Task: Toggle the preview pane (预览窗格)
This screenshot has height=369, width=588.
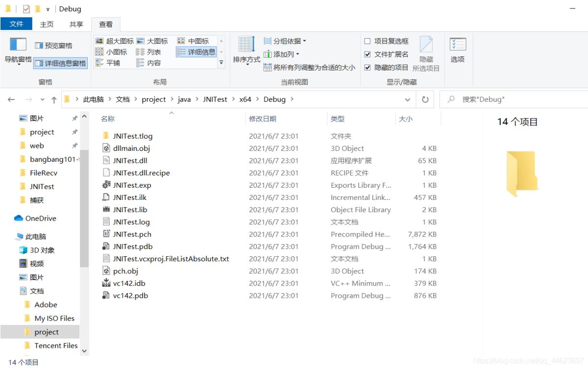Action: pyautogui.click(x=54, y=46)
